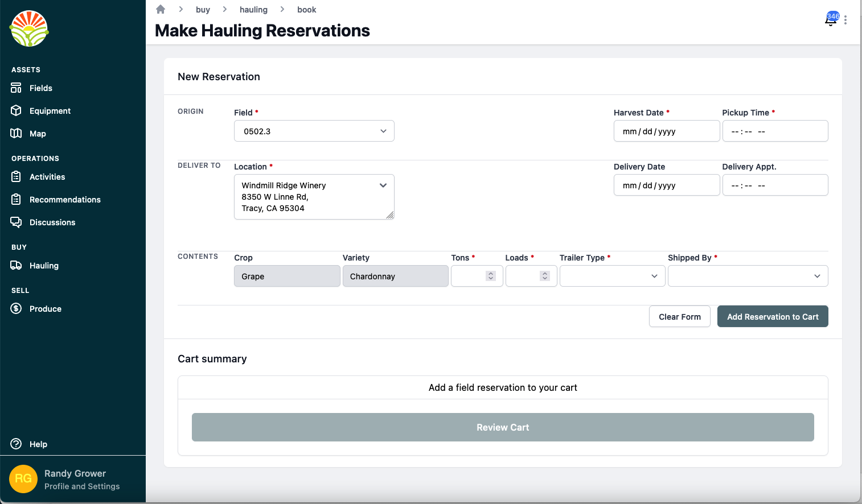Open the Shipped By dropdown
This screenshot has width=862, height=504.
click(748, 276)
